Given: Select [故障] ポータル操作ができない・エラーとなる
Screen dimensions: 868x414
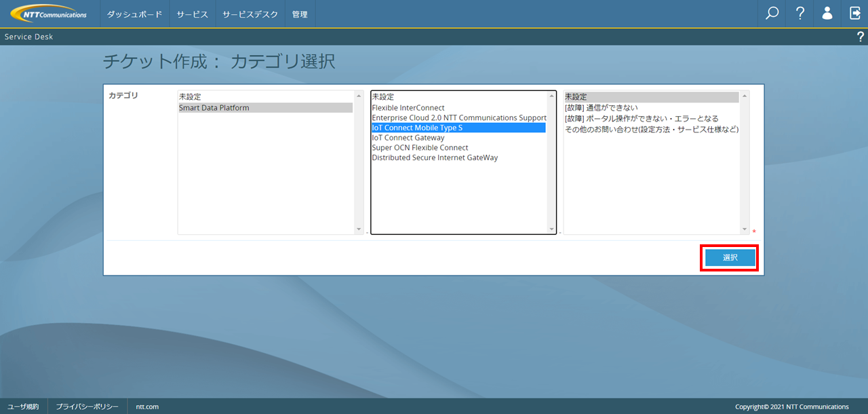Looking at the screenshot, I should click(x=652, y=118).
